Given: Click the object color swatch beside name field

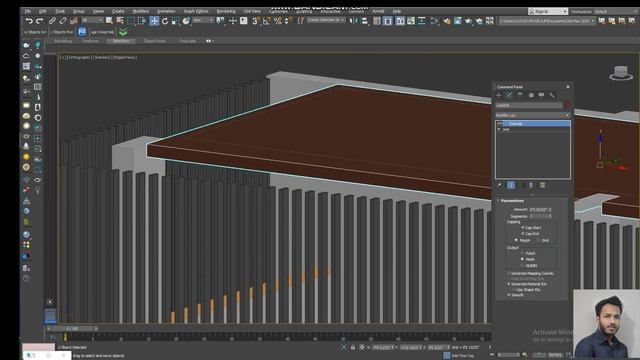Looking at the screenshot, I should [567, 105].
